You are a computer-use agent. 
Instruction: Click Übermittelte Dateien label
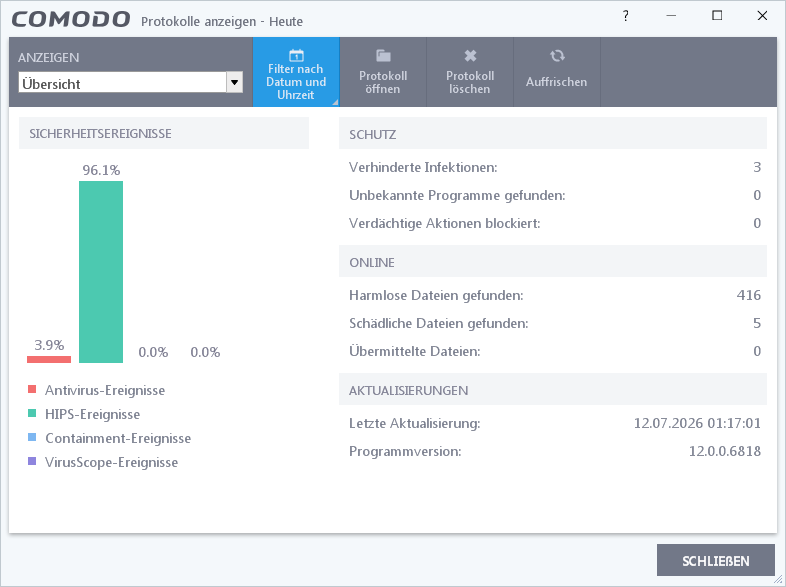pyautogui.click(x=415, y=351)
